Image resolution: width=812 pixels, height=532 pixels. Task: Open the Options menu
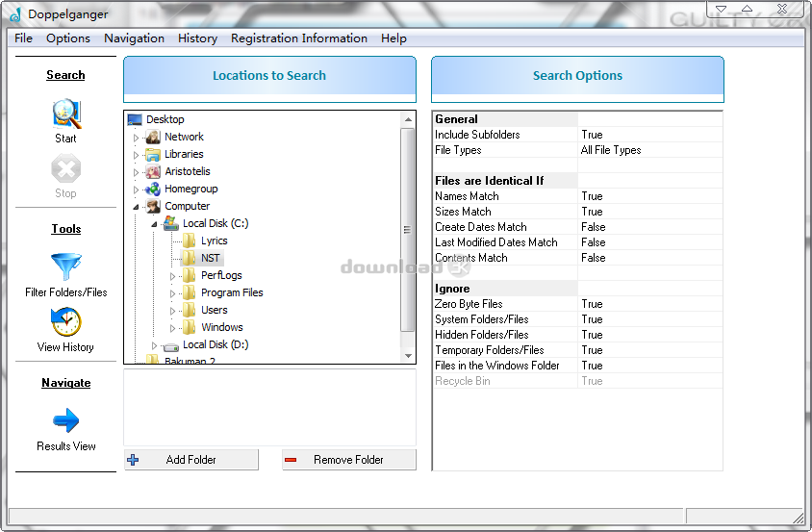point(68,38)
